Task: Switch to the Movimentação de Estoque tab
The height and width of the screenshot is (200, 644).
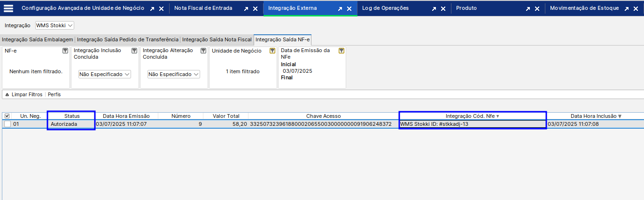Action: click(x=584, y=8)
